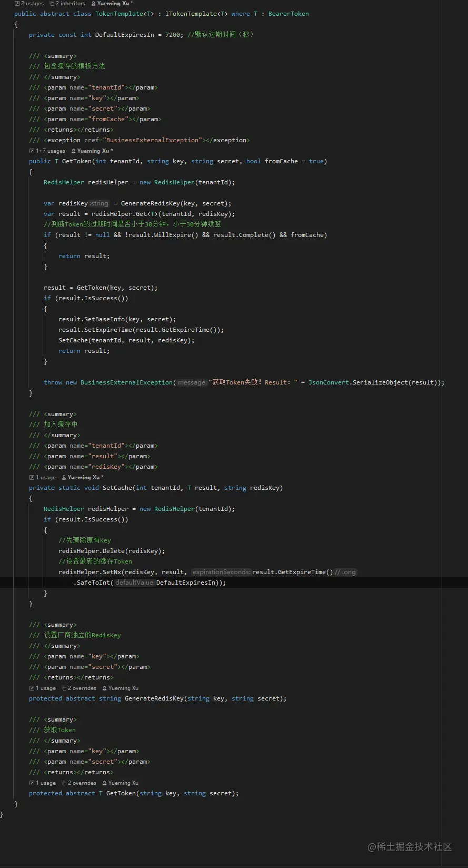The width and height of the screenshot is (468, 868).
Task: Click the "throw" keyword
Action: pyautogui.click(x=53, y=382)
